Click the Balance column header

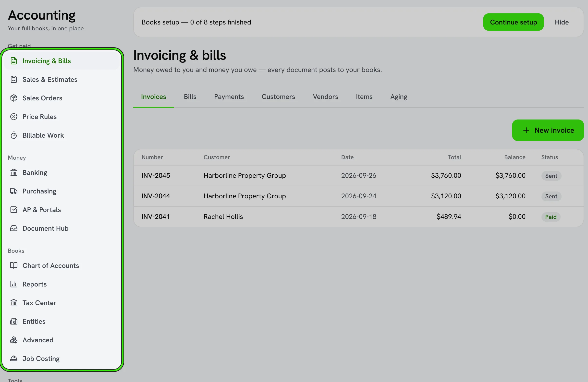[515, 157]
